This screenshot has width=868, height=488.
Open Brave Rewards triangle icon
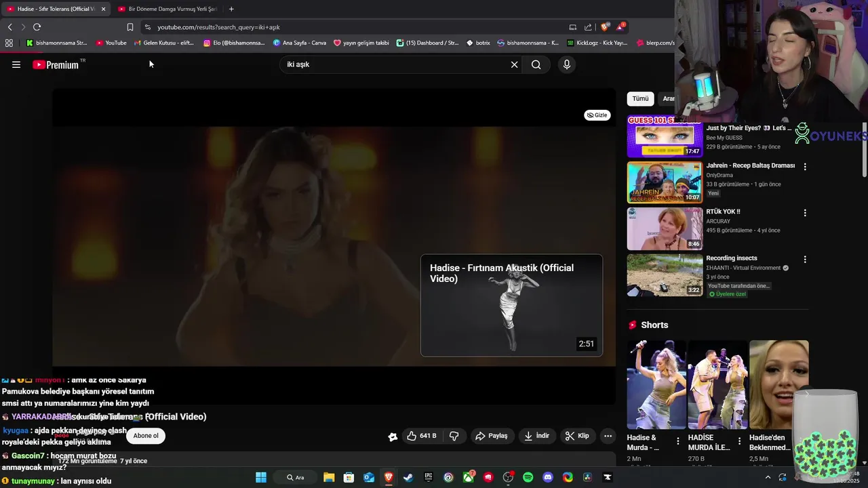tap(620, 26)
